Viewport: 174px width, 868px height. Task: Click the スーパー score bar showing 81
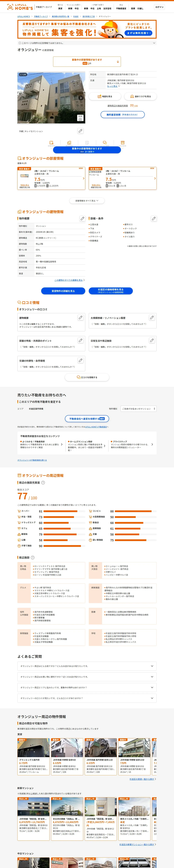pyautogui.click(x=65, y=512)
